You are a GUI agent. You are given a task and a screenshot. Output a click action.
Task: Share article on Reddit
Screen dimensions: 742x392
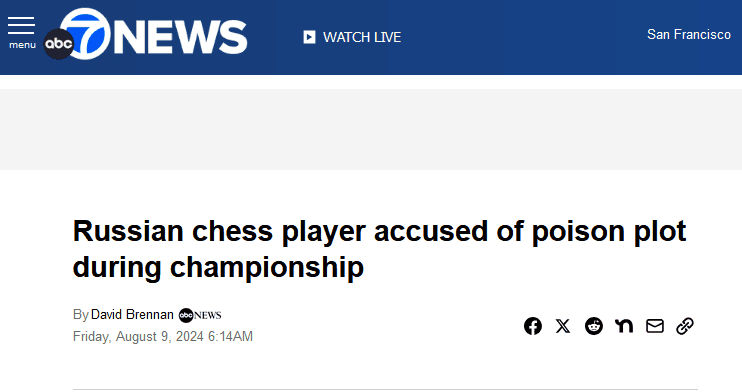pyautogui.click(x=594, y=326)
